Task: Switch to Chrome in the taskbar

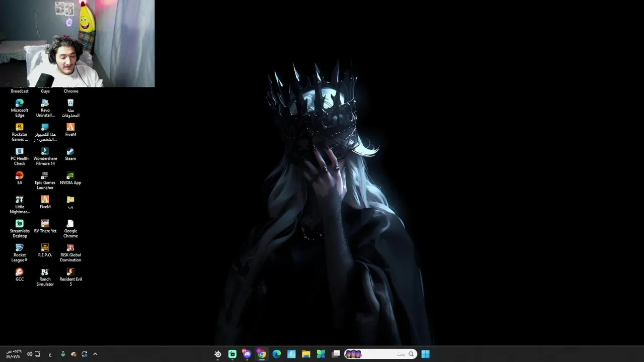Action: pyautogui.click(x=262, y=354)
